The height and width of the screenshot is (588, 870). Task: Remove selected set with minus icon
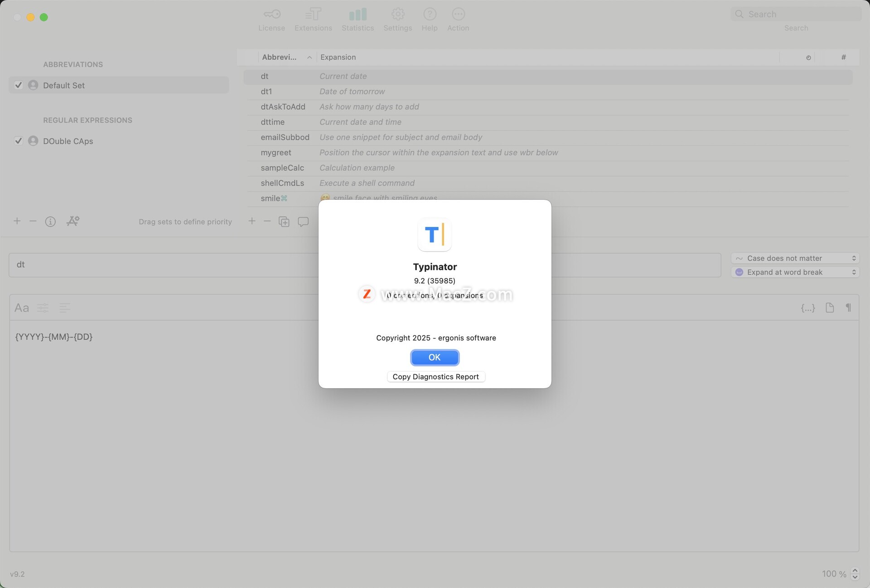(33, 221)
